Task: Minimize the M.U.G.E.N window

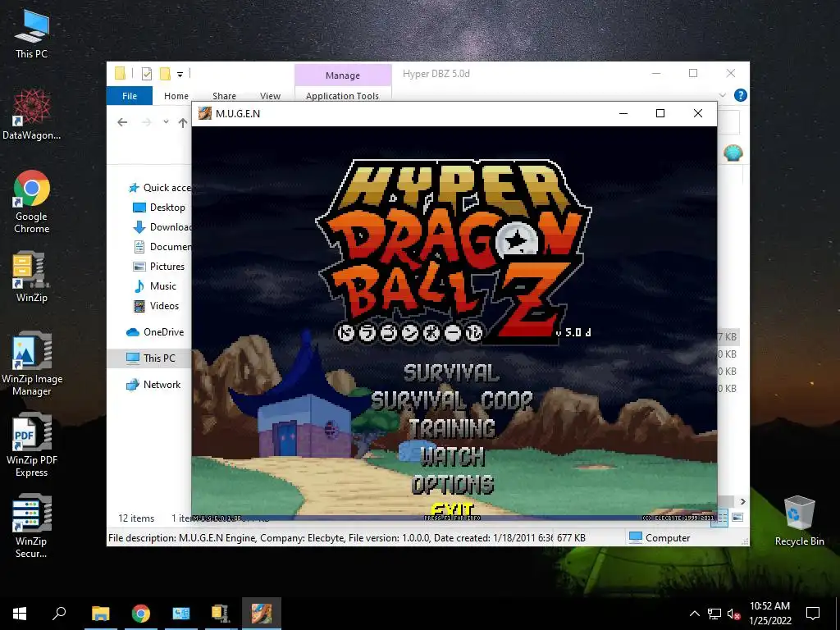Action: pos(623,113)
